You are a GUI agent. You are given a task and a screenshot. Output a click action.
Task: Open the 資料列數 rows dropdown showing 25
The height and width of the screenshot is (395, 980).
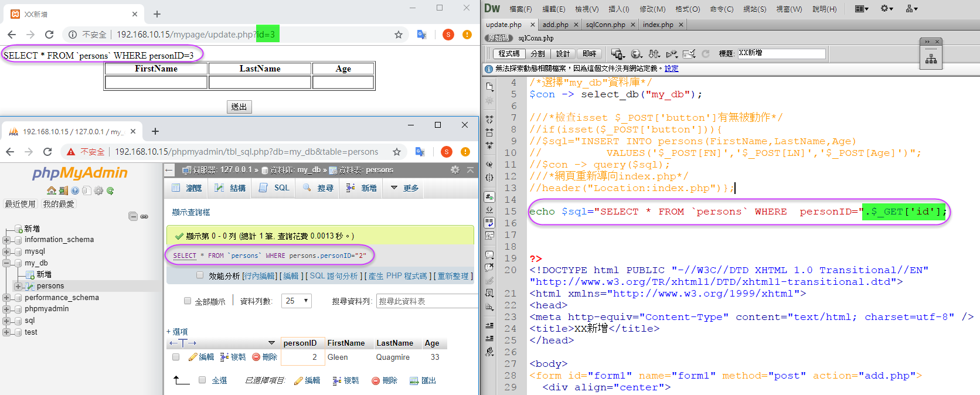297,301
